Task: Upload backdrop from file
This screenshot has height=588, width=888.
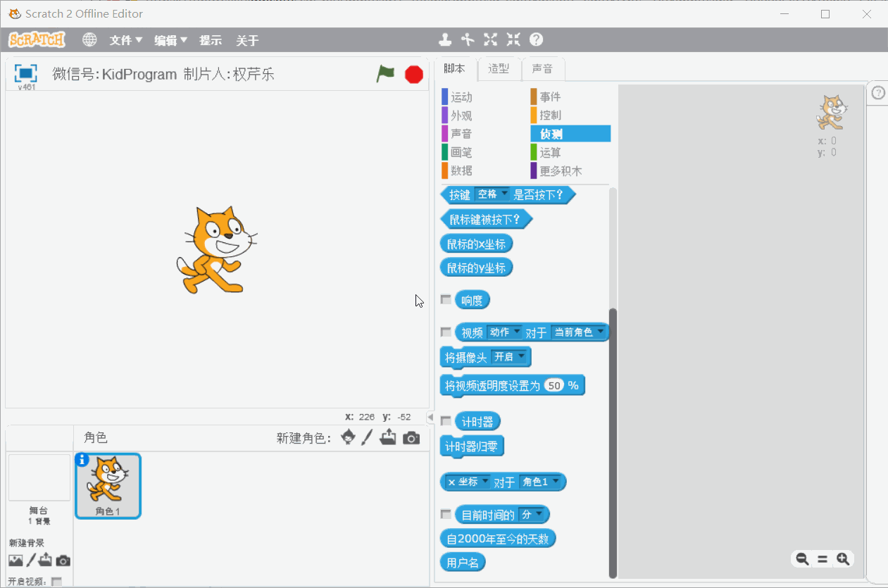Action: 46,561
